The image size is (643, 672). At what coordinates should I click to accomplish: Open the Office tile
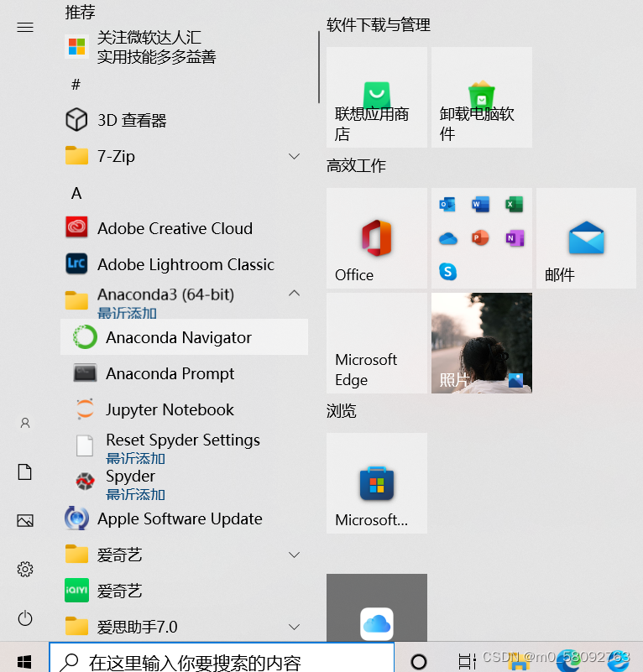(x=377, y=238)
